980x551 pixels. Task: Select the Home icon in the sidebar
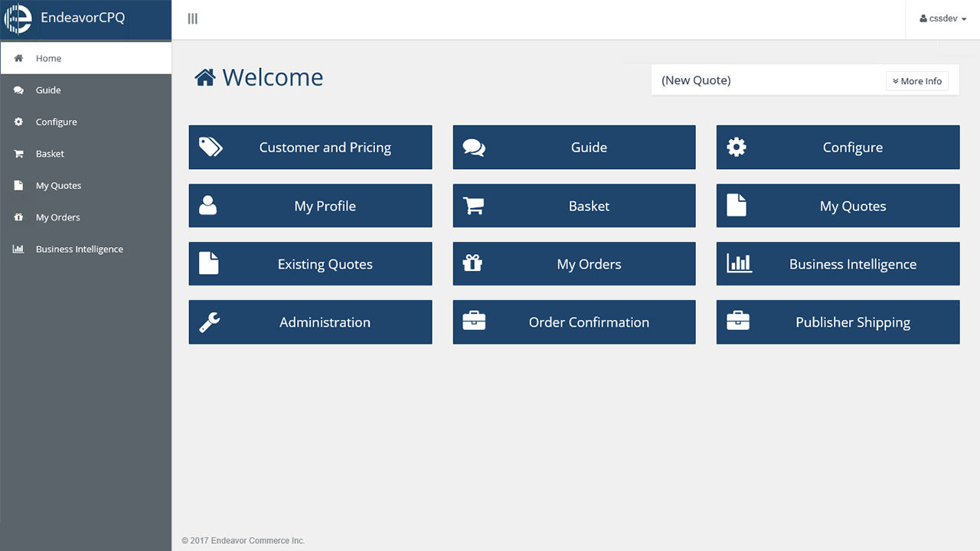tap(18, 58)
